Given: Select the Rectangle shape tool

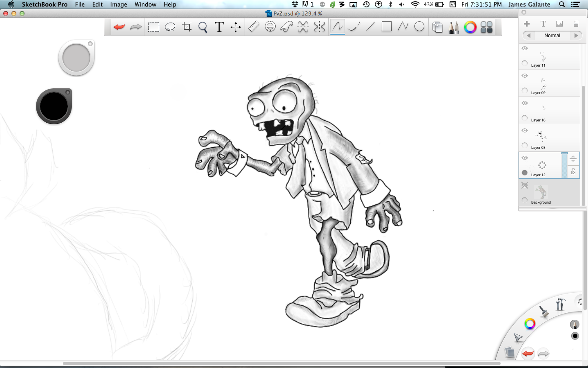Looking at the screenshot, I should click(x=387, y=27).
